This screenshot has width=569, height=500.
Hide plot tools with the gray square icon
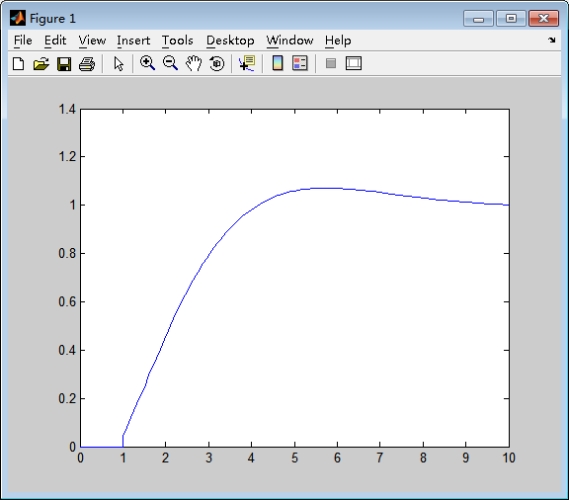click(x=331, y=63)
